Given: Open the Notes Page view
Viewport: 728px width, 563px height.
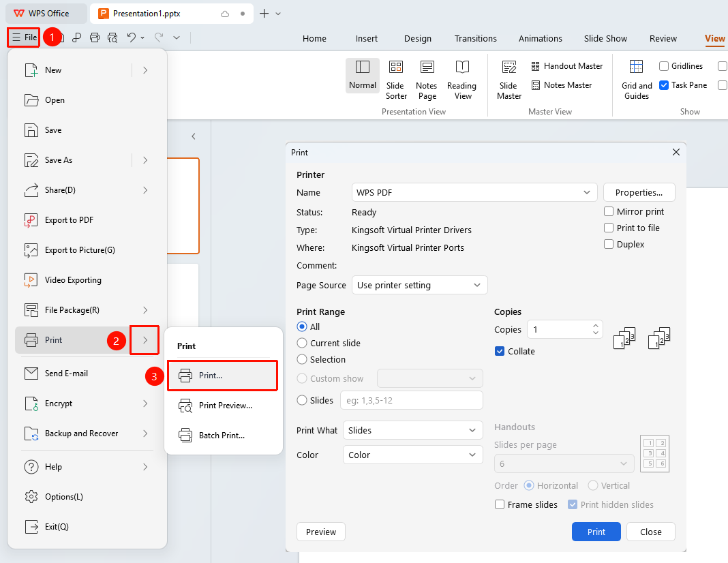Looking at the screenshot, I should coord(426,80).
